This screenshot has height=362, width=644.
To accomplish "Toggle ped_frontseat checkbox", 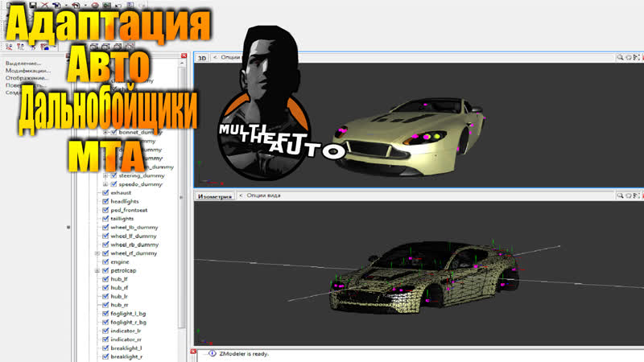I will [x=105, y=210].
